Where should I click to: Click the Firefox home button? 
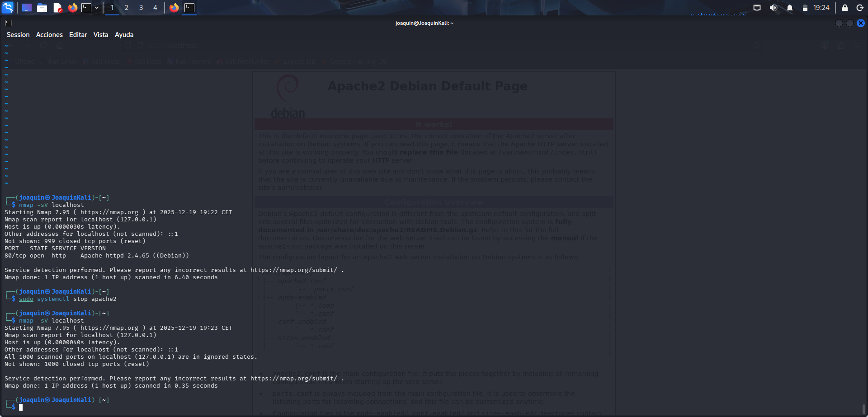[59, 45]
